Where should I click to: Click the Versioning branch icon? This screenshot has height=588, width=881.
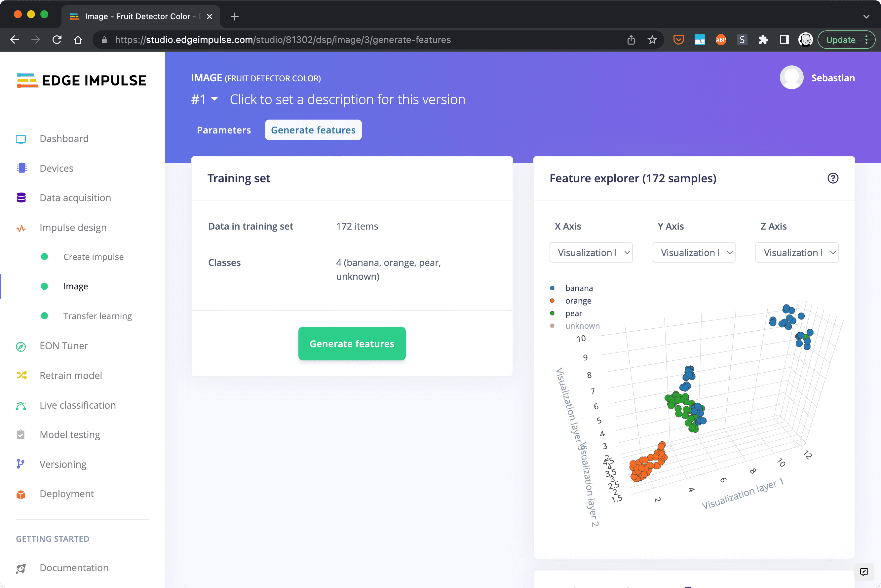(21, 464)
